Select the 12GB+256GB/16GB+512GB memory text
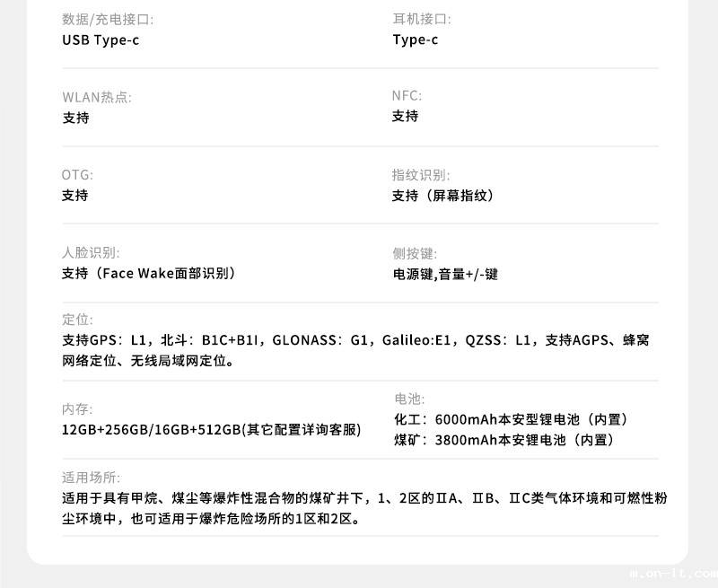The image size is (718, 588). pyautogui.click(x=211, y=429)
